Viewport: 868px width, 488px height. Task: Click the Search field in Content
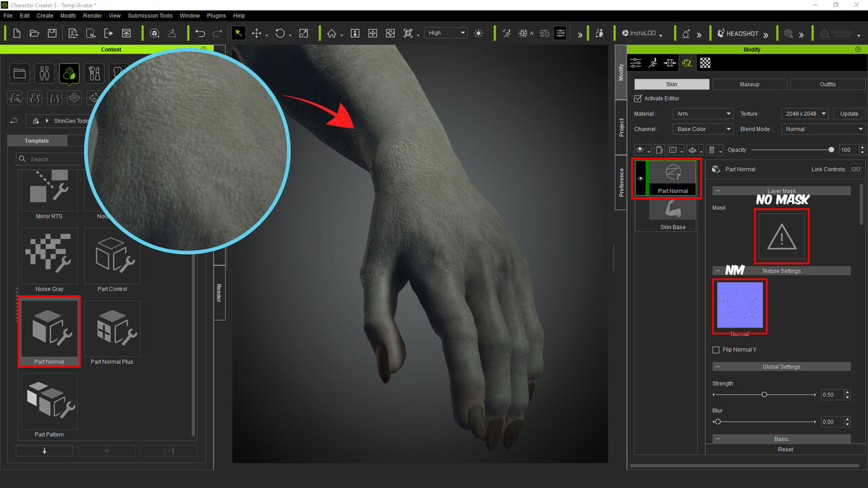[x=51, y=159]
